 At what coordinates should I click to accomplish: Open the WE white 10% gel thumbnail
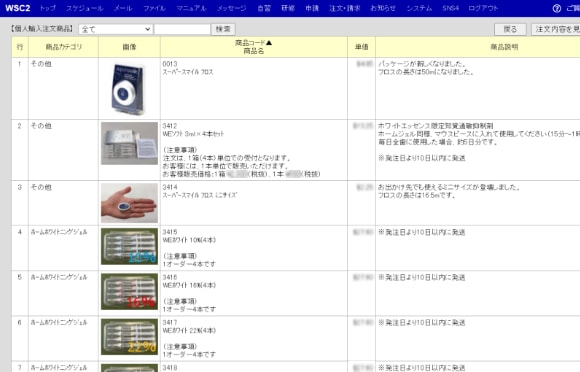coord(129,246)
